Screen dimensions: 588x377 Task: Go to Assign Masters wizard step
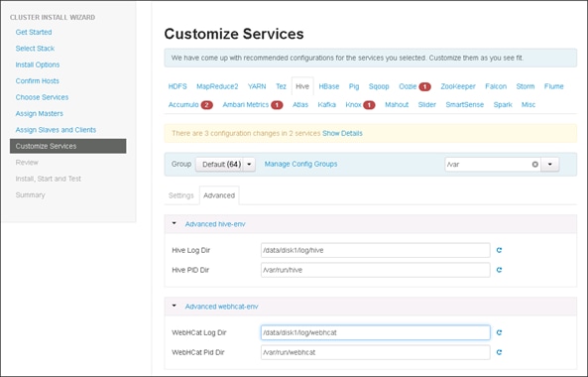coord(40,113)
